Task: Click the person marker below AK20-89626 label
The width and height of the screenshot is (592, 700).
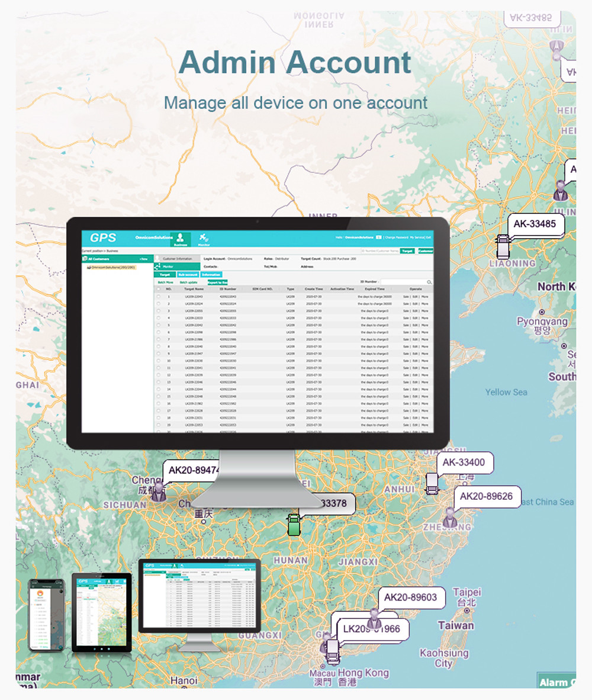Action: pyautogui.click(x=450, y=517)
